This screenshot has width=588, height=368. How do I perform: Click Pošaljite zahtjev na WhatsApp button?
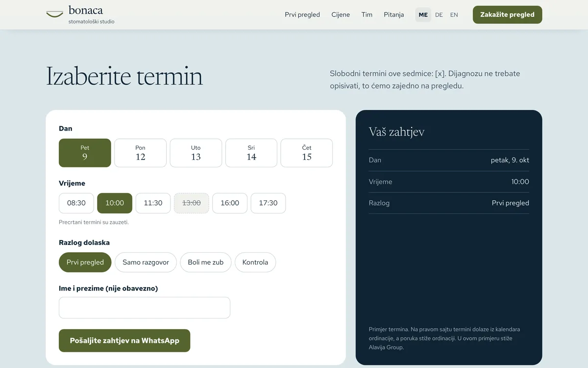(x=124, y=341)
